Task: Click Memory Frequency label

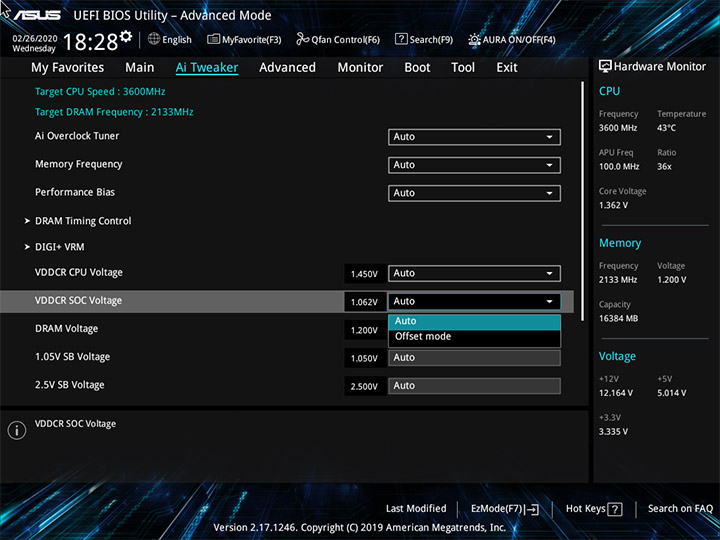Action: coord(79,164)
